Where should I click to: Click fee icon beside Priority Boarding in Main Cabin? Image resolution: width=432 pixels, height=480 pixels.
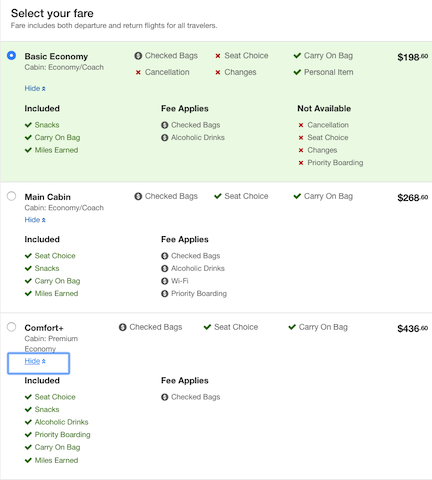[165, 294]
